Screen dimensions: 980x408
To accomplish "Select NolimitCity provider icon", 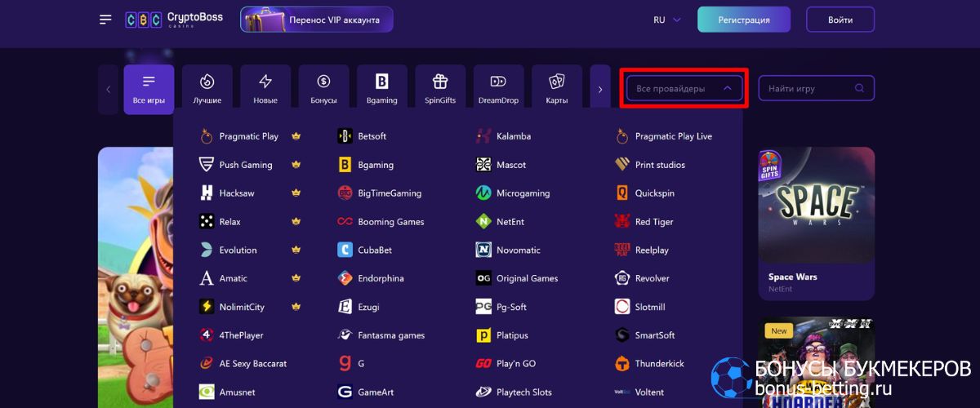I will click(x=206, y=307).
